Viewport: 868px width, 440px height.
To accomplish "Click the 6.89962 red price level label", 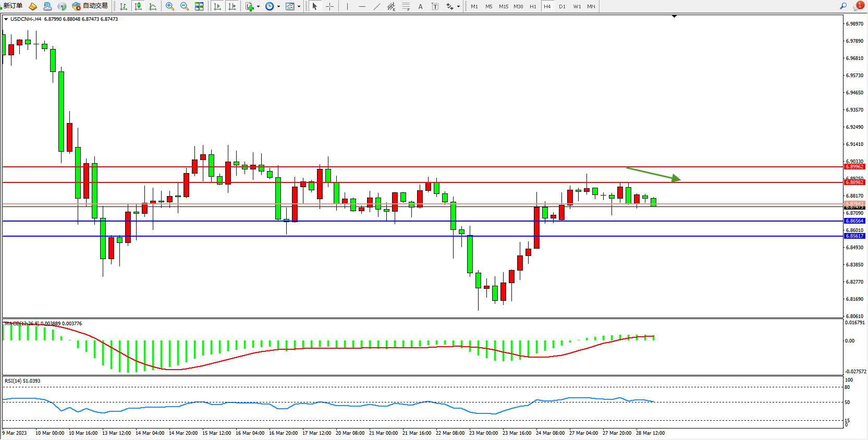I will (x=854, y=167).
